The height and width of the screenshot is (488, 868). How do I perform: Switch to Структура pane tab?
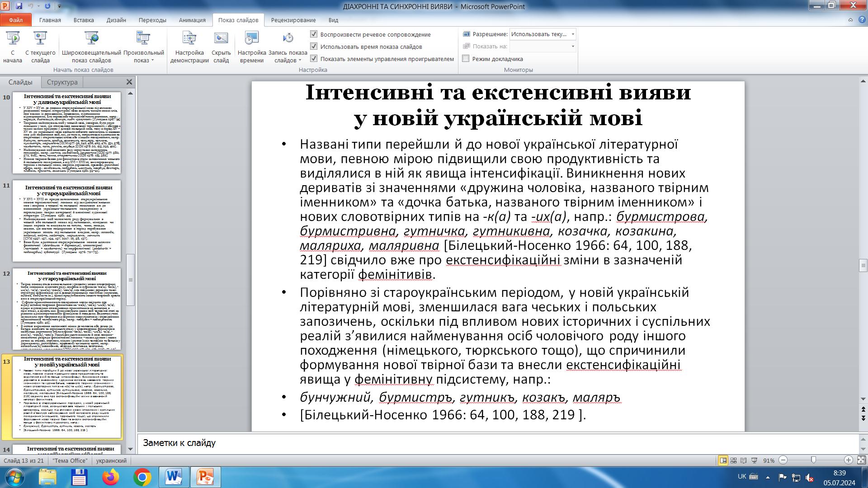[62, 82]
